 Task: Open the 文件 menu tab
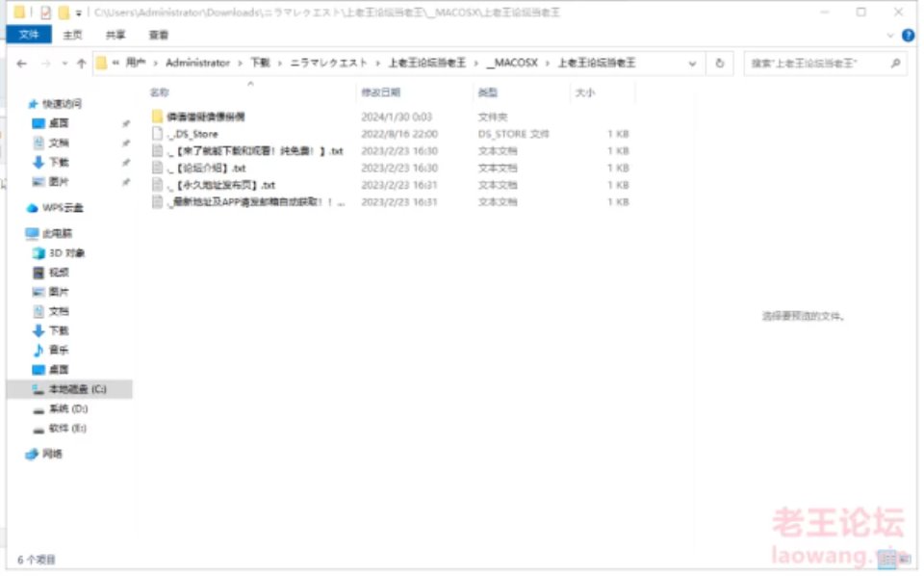[29, 35]
